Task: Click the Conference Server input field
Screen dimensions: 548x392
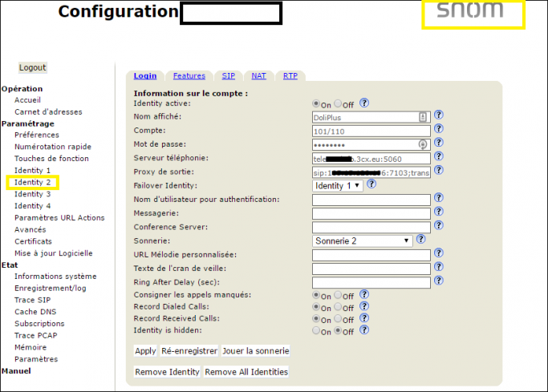Action: click(371, 227)
